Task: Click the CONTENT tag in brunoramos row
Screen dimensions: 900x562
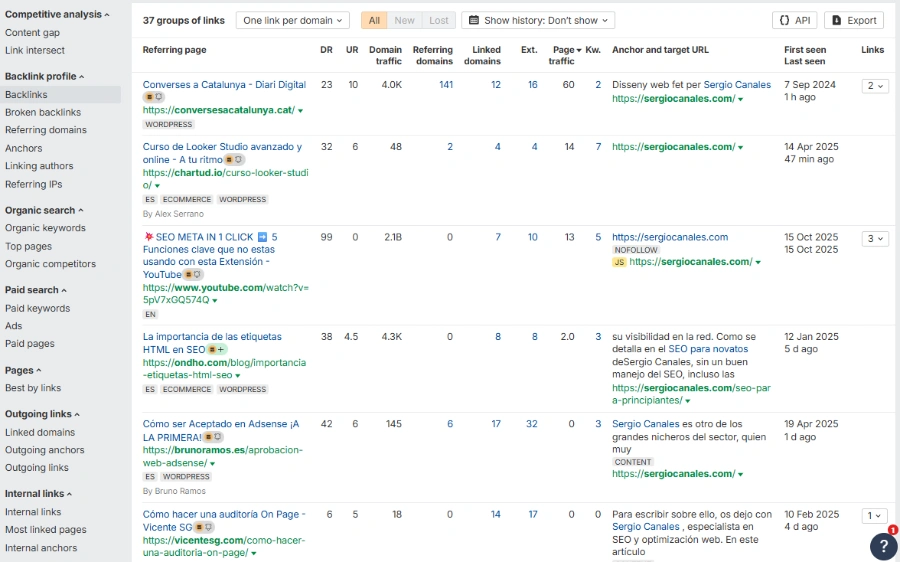Action: 633,462
